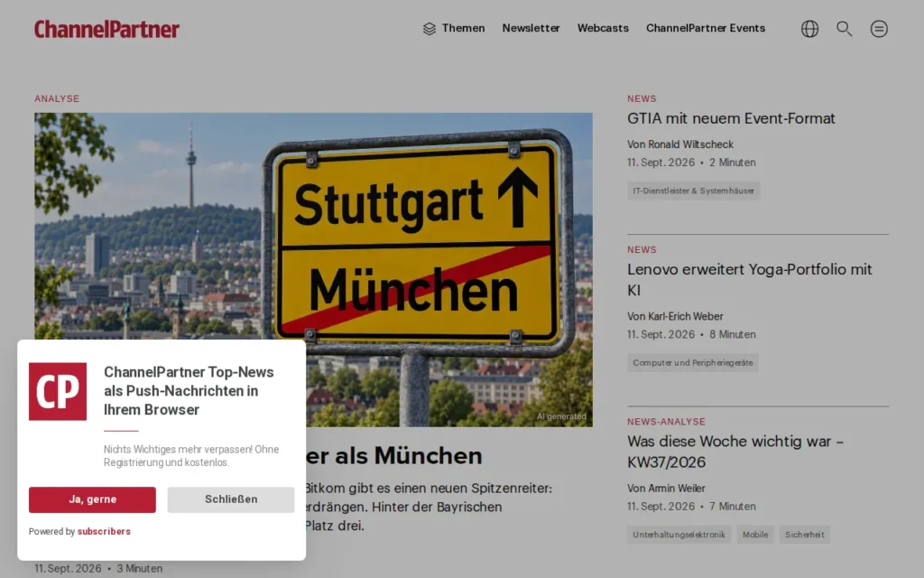Click NEWS label above Lenovo article
924x578 pixels.
coord(642,249)
